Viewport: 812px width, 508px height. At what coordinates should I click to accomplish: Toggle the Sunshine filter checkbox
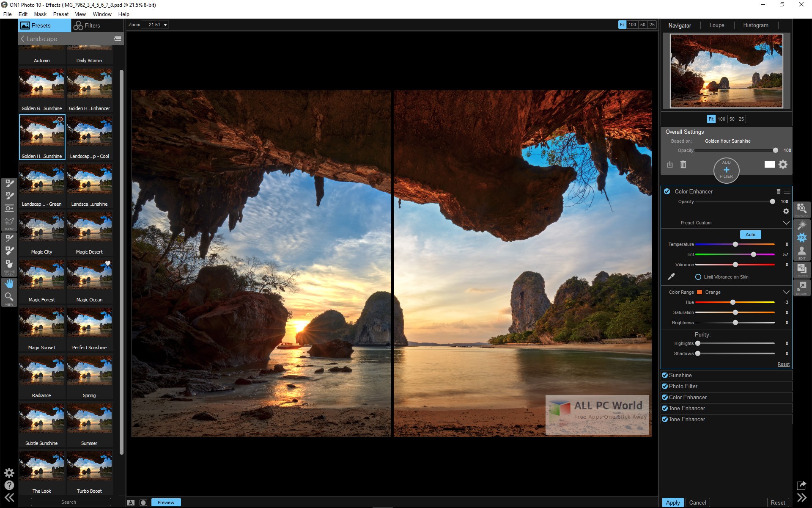tap(665, 375)
